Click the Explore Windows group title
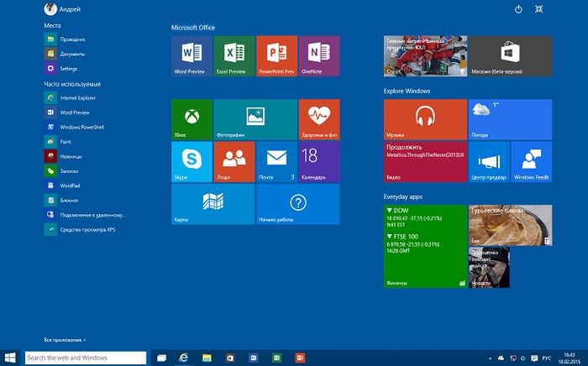588x366 pixels. [x=407, y=91]
